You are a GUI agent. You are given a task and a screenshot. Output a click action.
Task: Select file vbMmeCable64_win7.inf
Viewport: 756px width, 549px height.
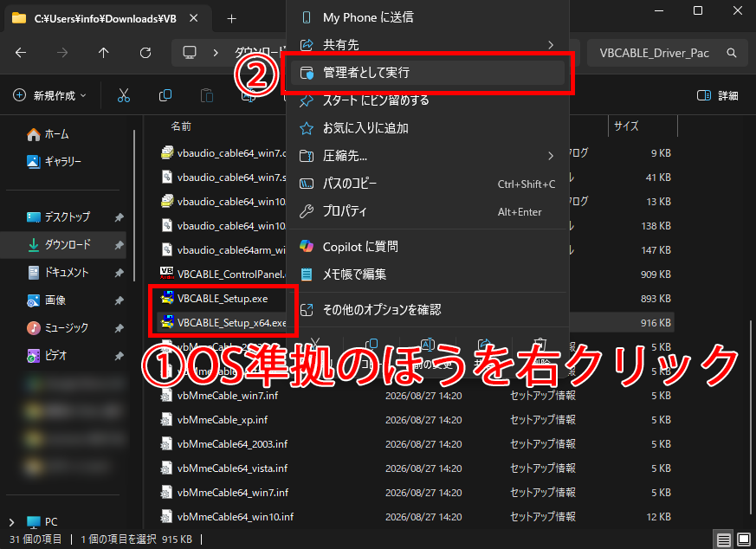coord(233,492)
